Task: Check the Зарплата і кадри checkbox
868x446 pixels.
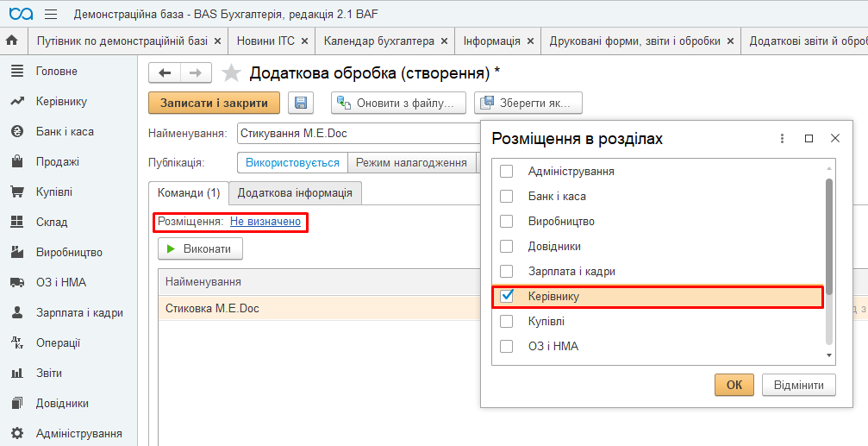Action: (x=507, y=271)
